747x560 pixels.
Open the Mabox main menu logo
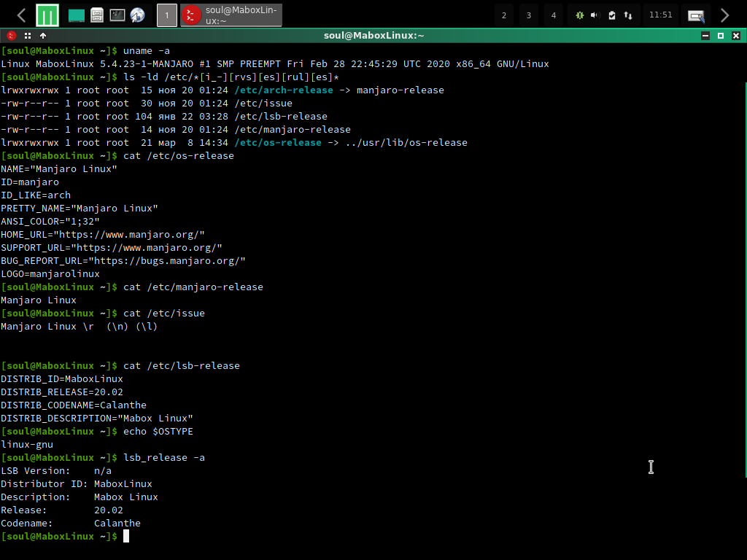coord(47,15)
